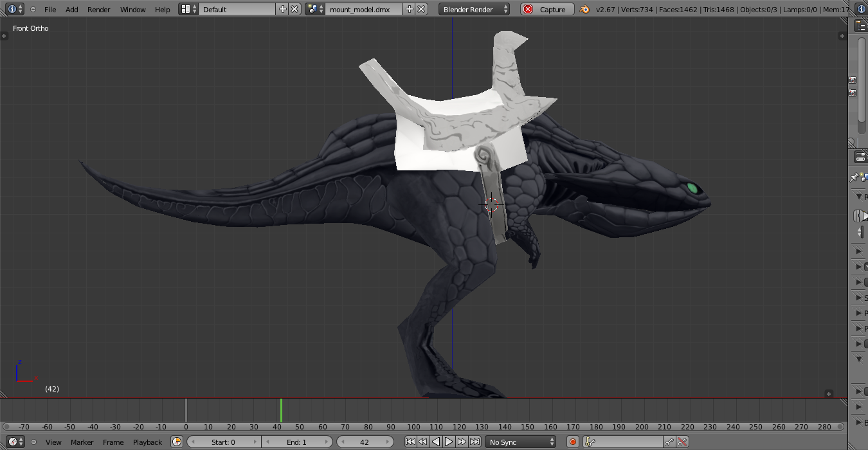Viewport: 868px width, 450px height.
Task: Add a new screen layout
Action: [283, 9]
